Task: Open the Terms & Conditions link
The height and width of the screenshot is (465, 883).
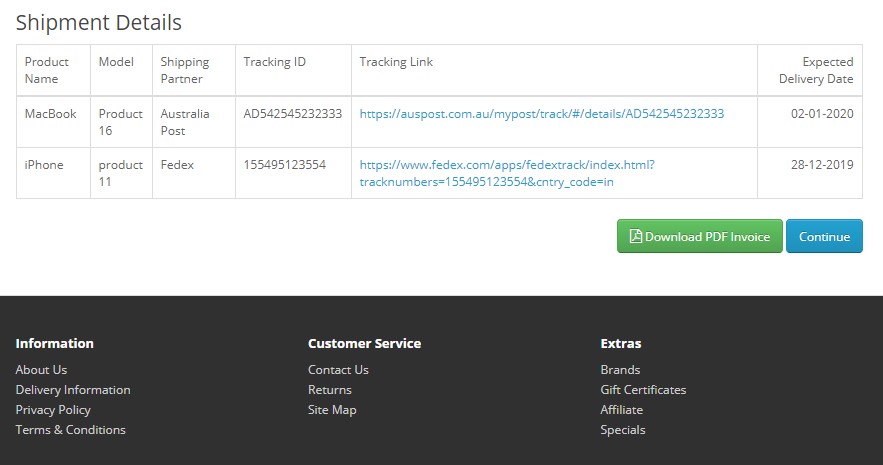Action: coord(70,430)
